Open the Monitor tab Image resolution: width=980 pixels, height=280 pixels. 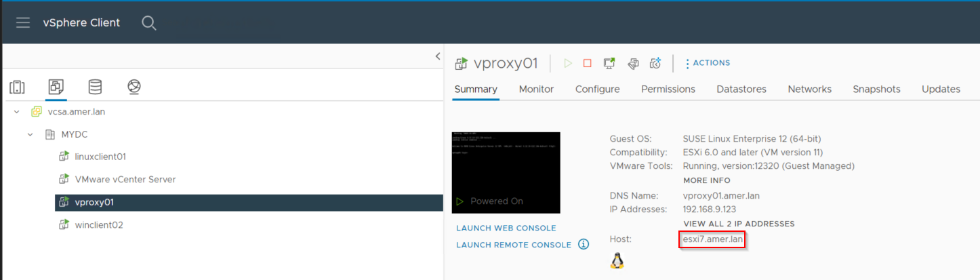click(x=536, y=89)
